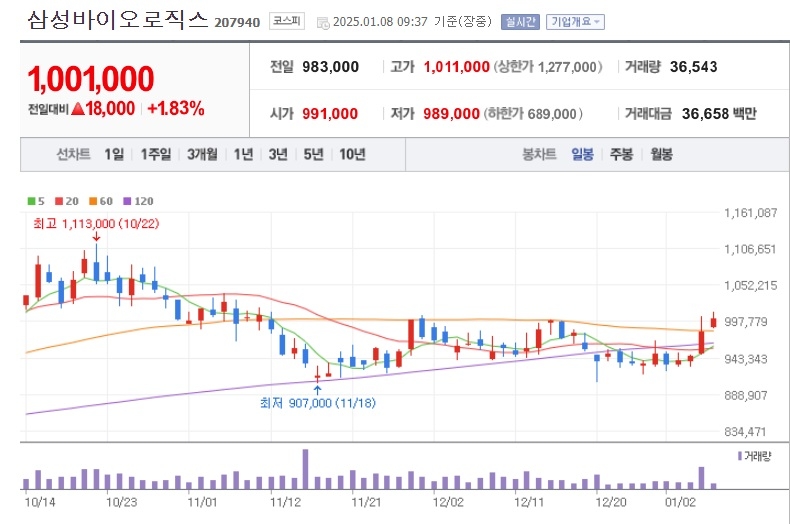Screen dimensions: 790x524
Task: Open the 기업개요 dropdown
Action: click(575, 22)
